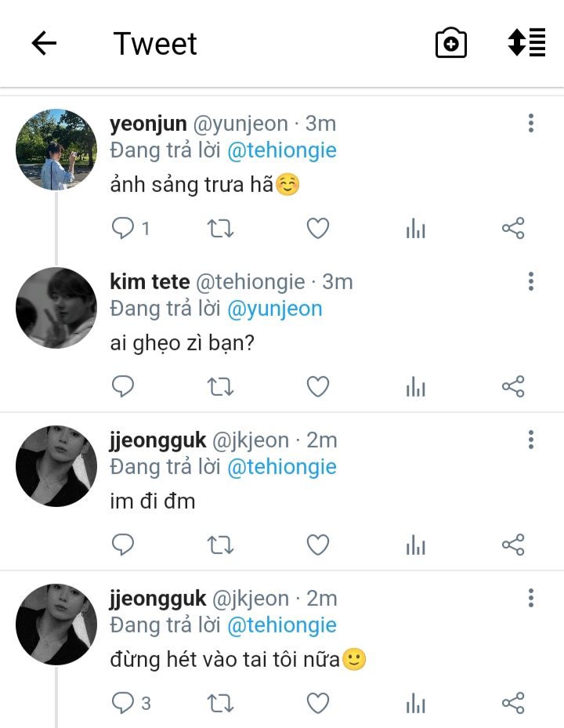The width and height of the screenshot is (564, 728).
Task: Open more options on yeonjun's tweet
Action: point(531,123)
